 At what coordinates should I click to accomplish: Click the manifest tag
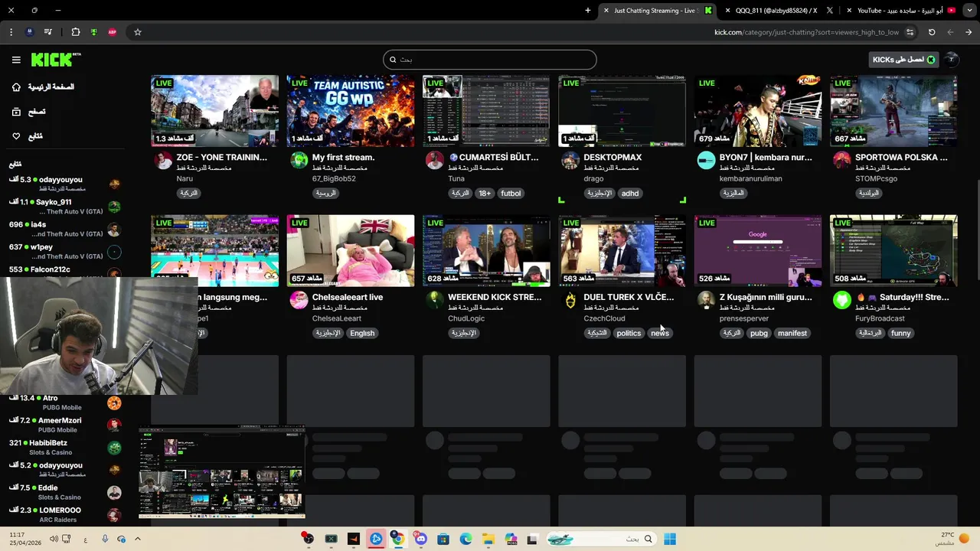[792, 333]
